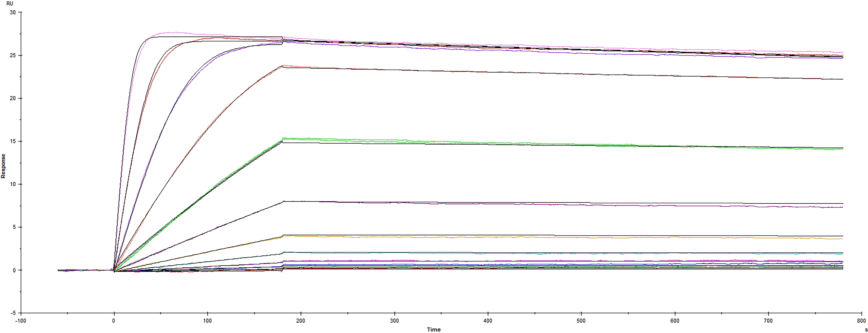Select the Response y-axis title

coord(3,166)
